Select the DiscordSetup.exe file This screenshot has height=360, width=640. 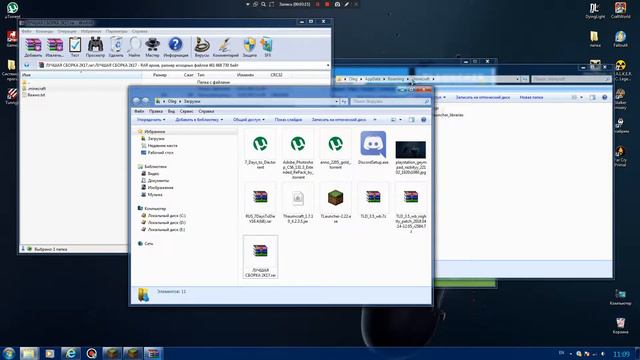(x=373, y=148)
